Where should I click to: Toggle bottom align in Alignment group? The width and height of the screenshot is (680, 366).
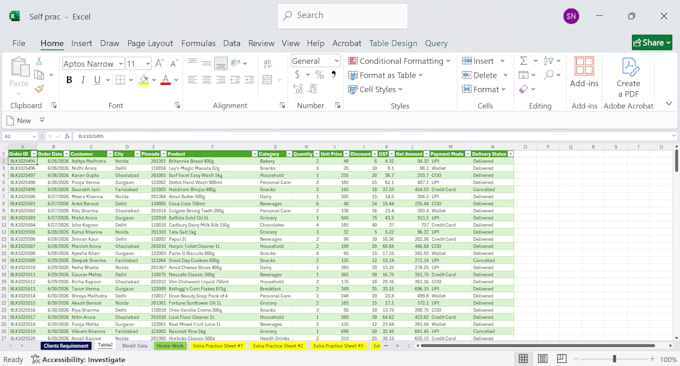pyautogui.click(x=221, y=63)
